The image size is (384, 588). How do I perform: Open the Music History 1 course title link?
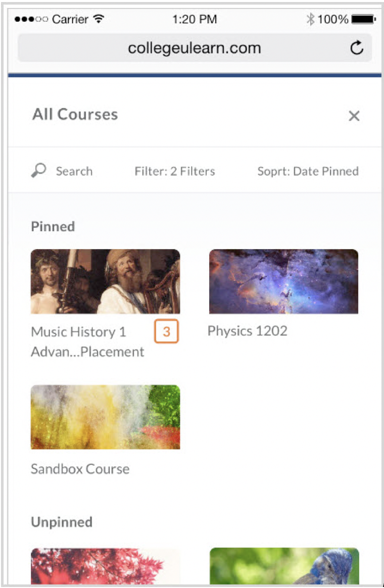(x=87, y=341)
